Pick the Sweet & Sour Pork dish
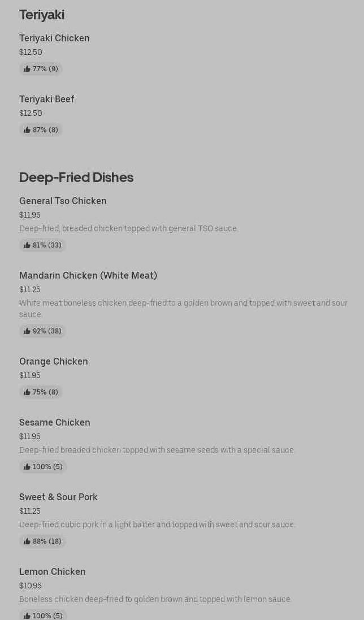 (x=58, y=497)
